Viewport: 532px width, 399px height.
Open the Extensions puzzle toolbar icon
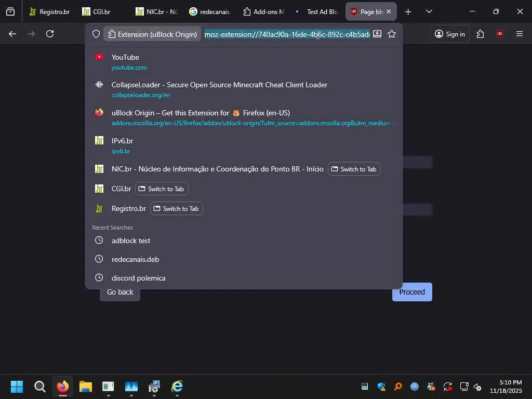coord(480,34)
